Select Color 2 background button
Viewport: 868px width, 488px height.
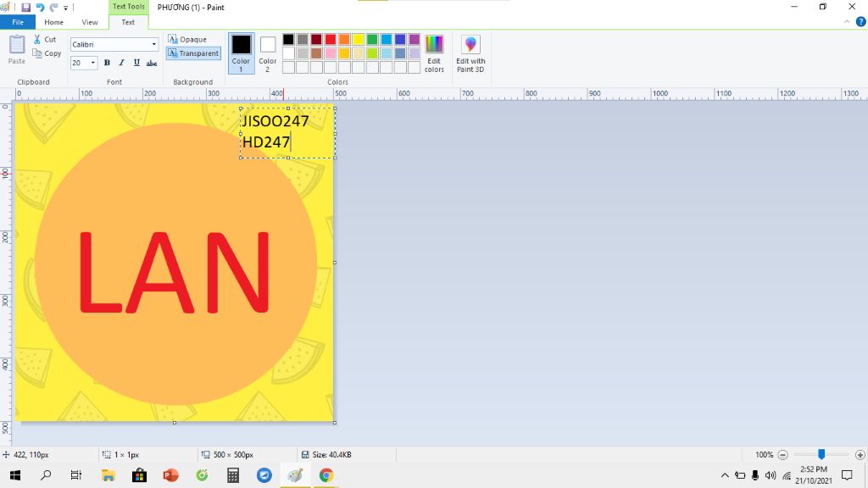click(x=267, y=54)
